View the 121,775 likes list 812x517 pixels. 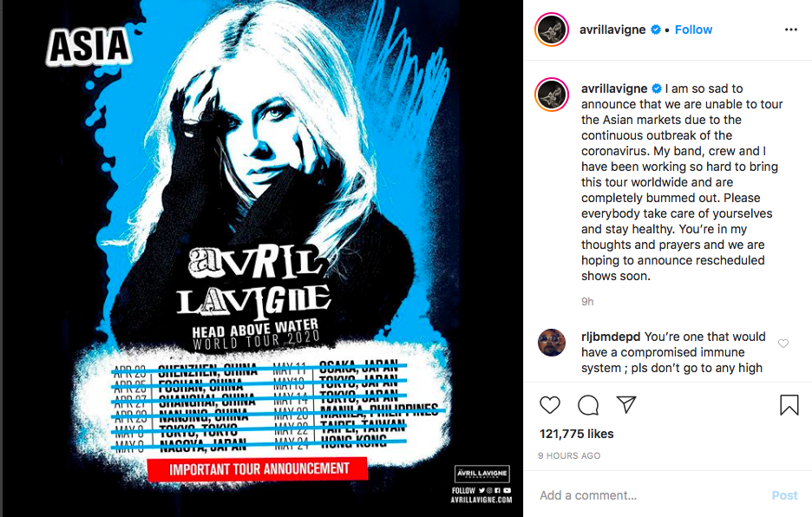(x=576, y=434)
